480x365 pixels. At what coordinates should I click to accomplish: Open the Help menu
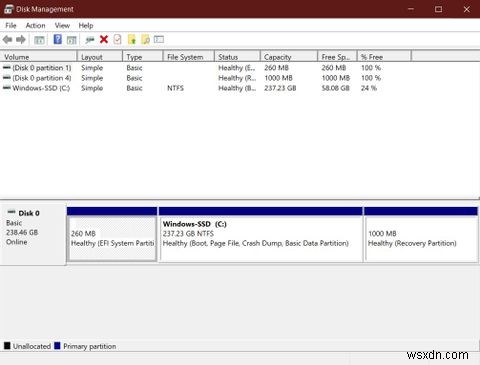[x=86, y=25]
